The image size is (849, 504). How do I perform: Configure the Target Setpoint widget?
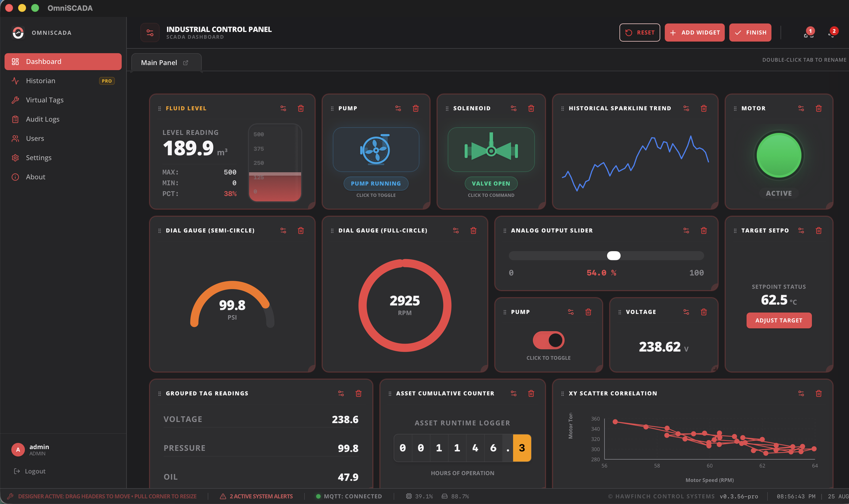[x=801, y=230]
